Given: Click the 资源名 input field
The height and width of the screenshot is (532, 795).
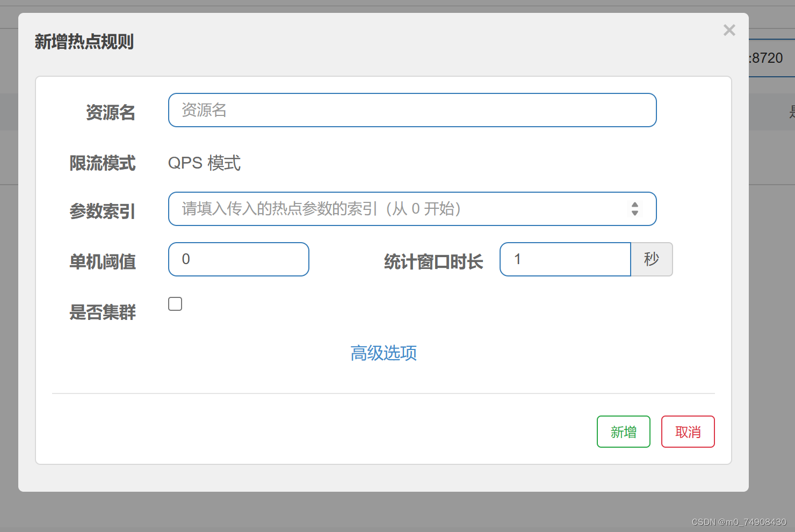Looking at the screenshot, I should tap(411, 110).
